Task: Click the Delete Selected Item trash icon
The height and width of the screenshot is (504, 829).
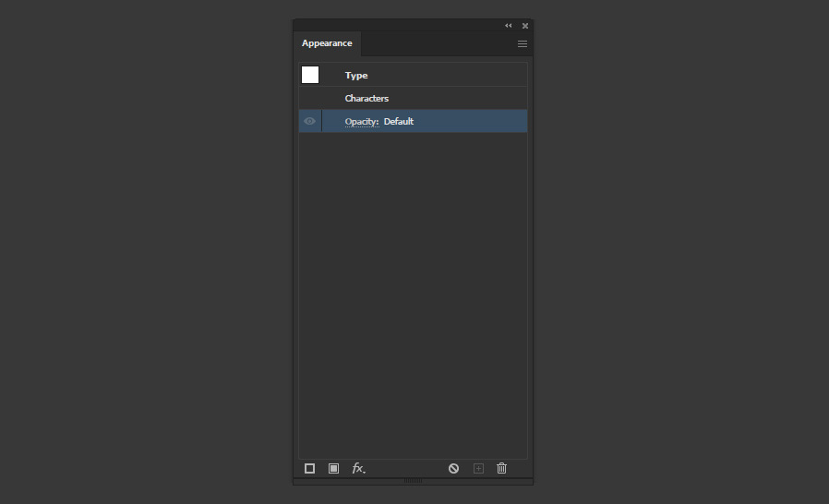Action: [501, 468]
